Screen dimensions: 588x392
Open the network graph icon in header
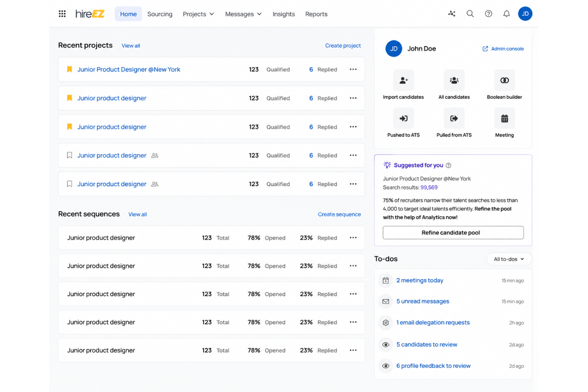(x=452, y=14)
